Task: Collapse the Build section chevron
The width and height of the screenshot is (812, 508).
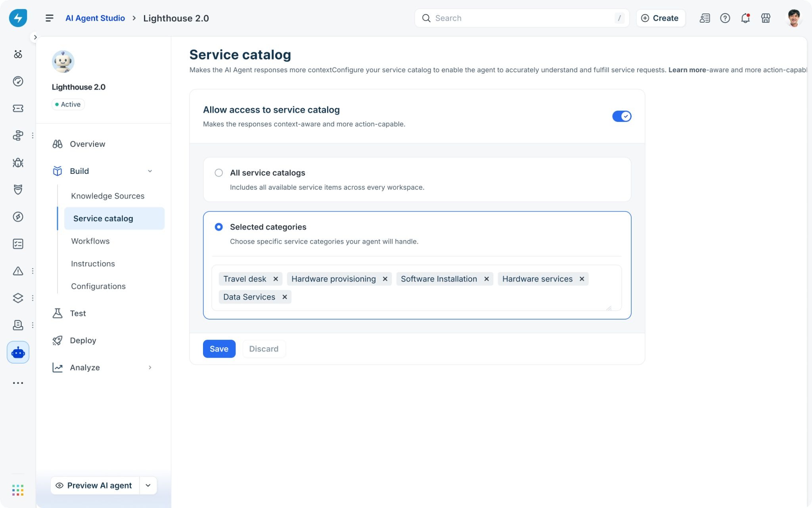Action: tap(150, 171)
